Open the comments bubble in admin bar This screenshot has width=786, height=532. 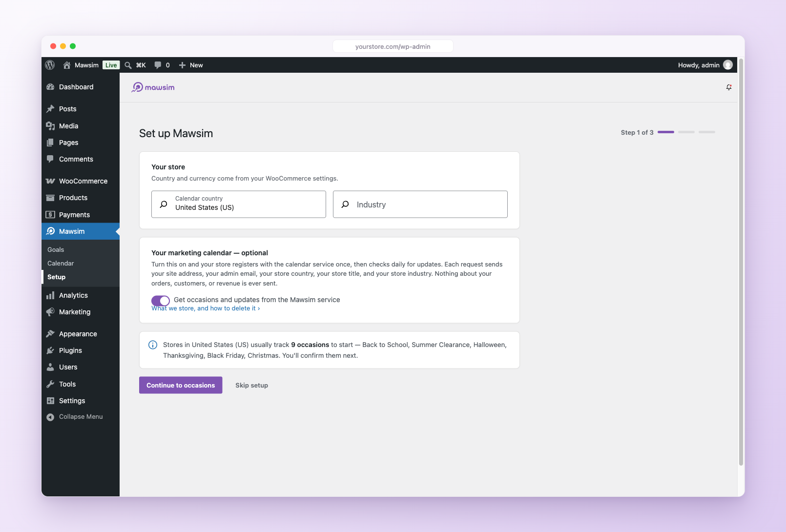pyautogui.click(x=158, y=65)
